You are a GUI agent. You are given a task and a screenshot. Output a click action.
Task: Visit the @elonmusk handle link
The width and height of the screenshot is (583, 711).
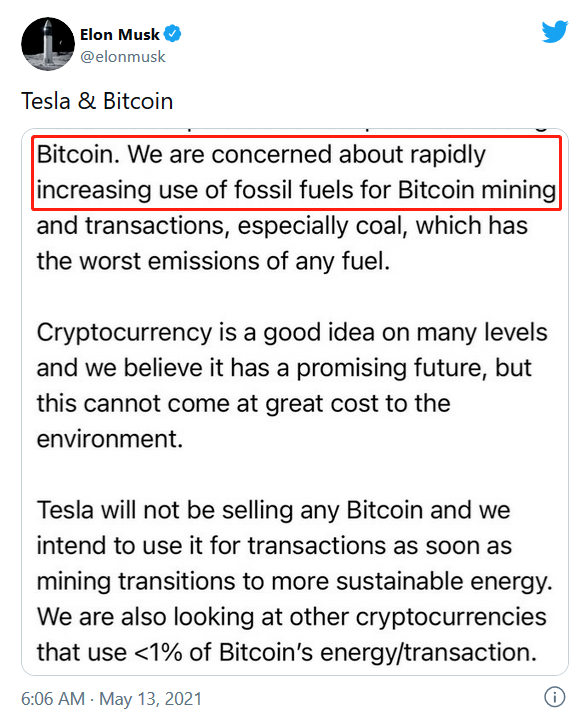point(123,57)
